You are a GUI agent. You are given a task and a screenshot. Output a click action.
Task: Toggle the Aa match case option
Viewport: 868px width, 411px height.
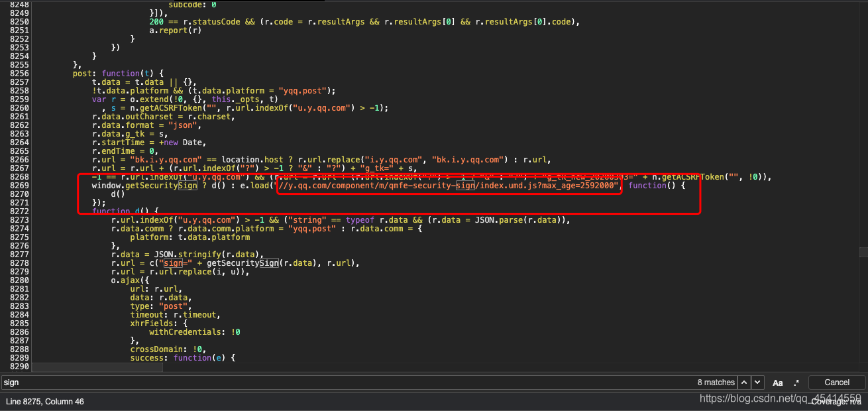click(x=778, y=382)
